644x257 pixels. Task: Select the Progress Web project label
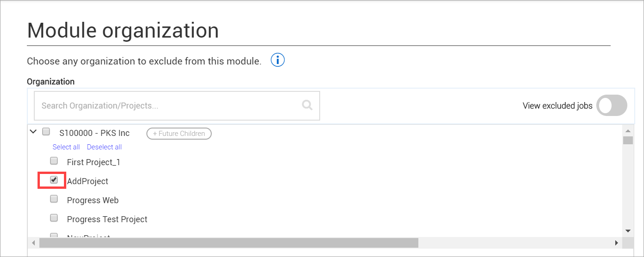coord(93,200)
